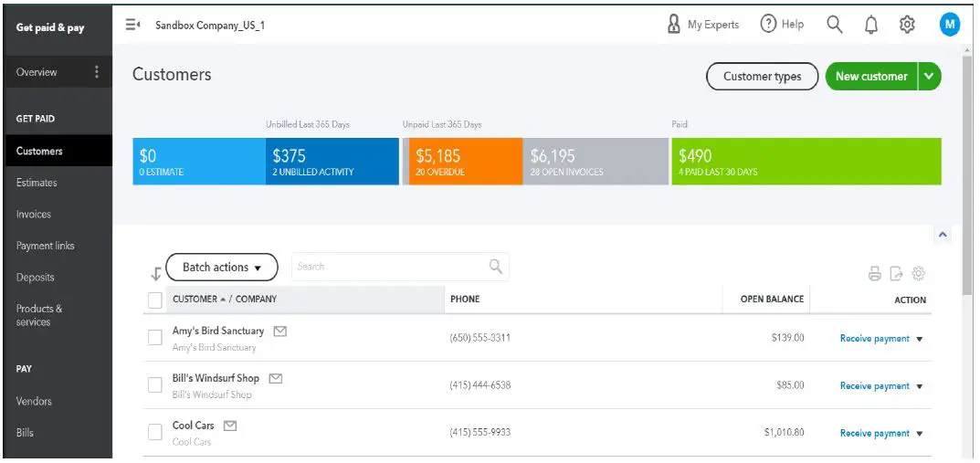
Task: Print the customer list
Action: pos(875,274)
